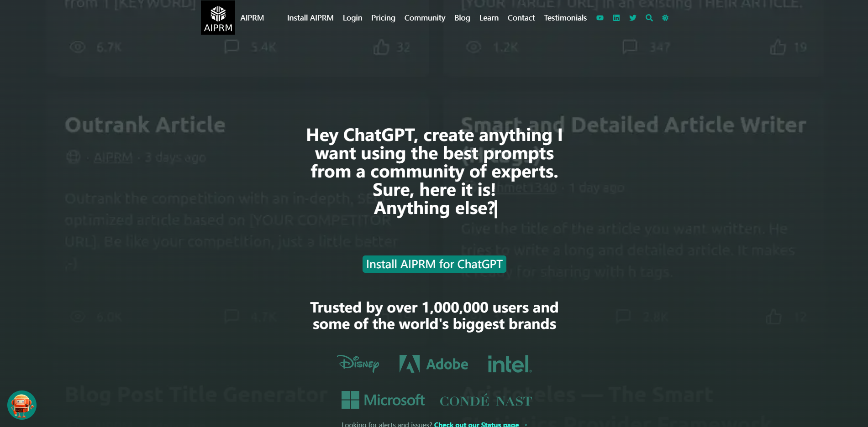Open the Contact page link
868x427 pixels.
coord(521,18)
